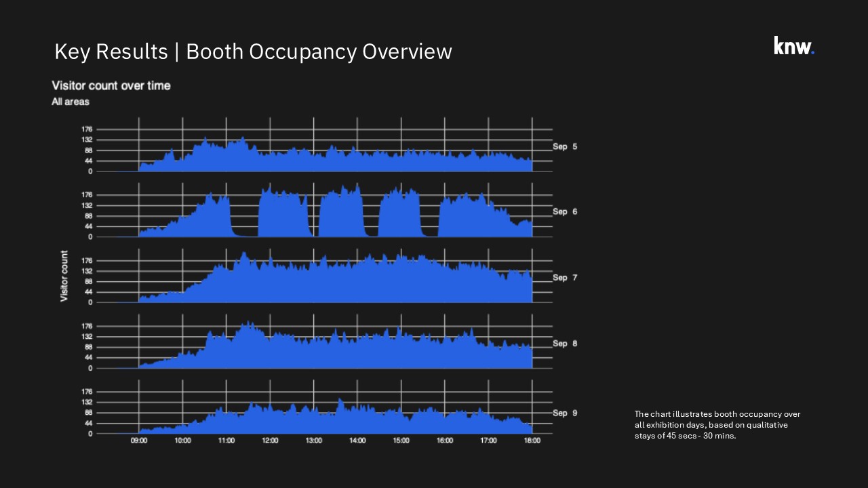Click the Sep 9 date label

click(564, 413)
